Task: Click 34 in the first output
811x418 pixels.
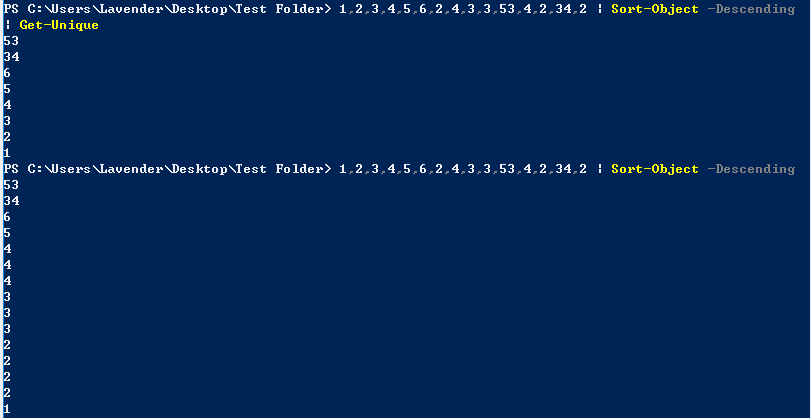Action: click(11, 57)
